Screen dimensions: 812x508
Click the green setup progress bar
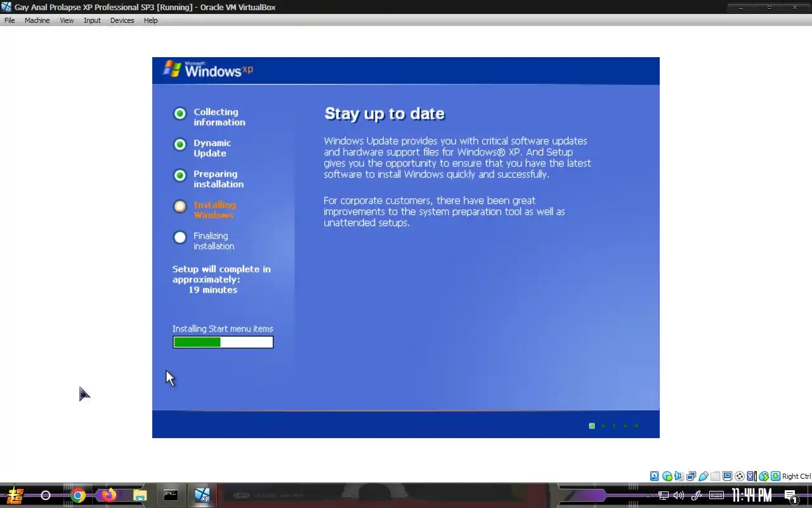coord(223,342)
